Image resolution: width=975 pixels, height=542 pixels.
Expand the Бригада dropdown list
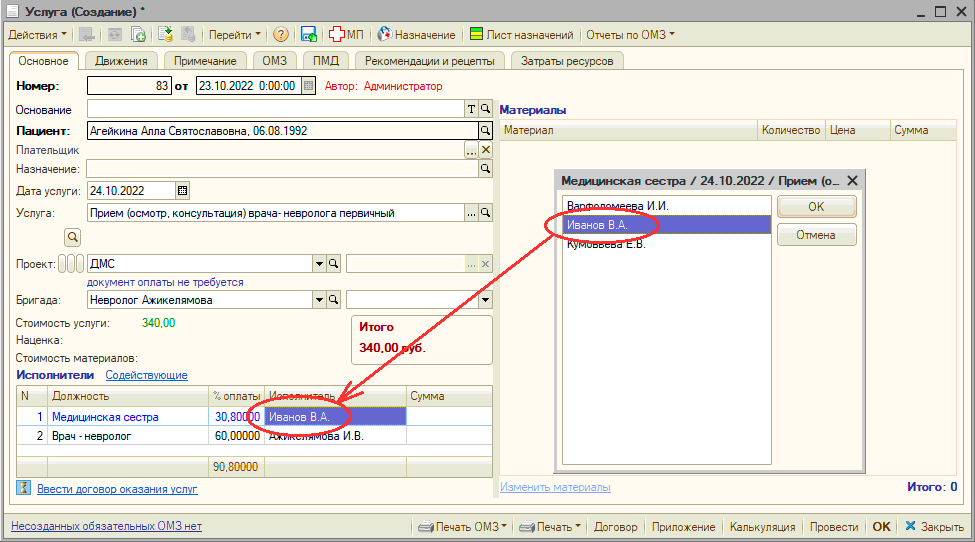[x=320, y=299]
